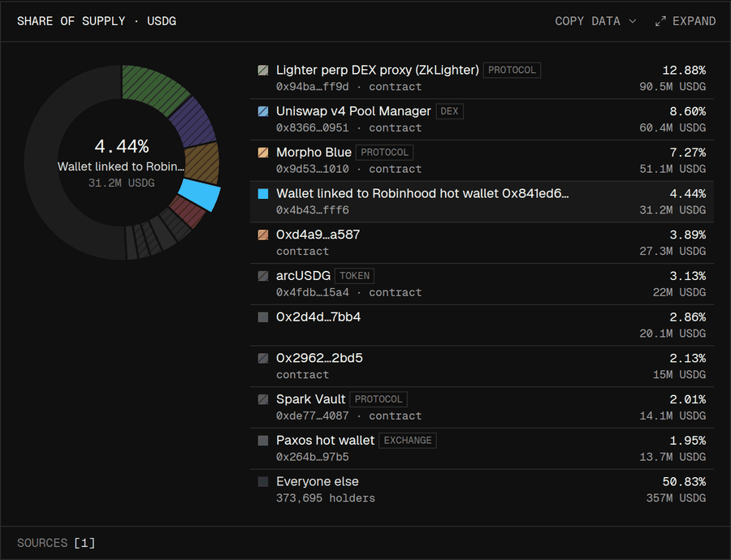Click the 7.27% share value
The image size is (731, 560).
pos(688,153)
